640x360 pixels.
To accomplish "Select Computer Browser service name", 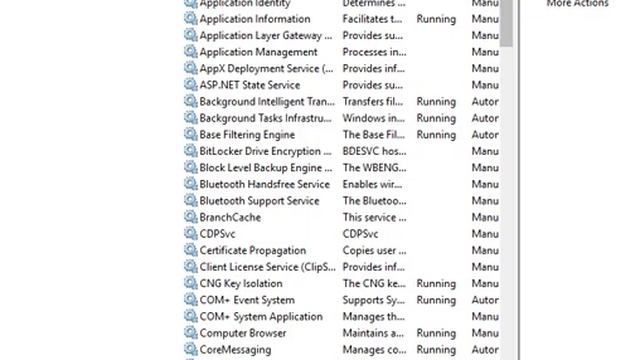I will [x=243, y=333].
